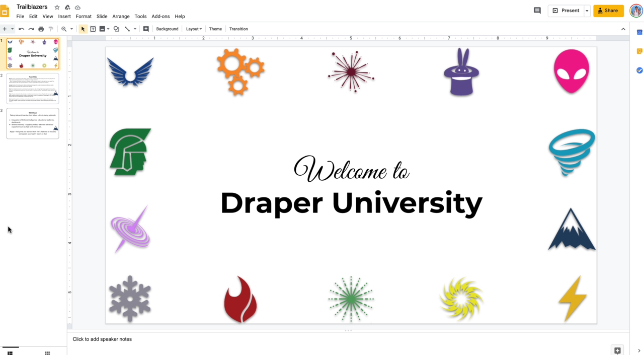
Task: Choose the Select cursor tool
Action: (83, 29)
